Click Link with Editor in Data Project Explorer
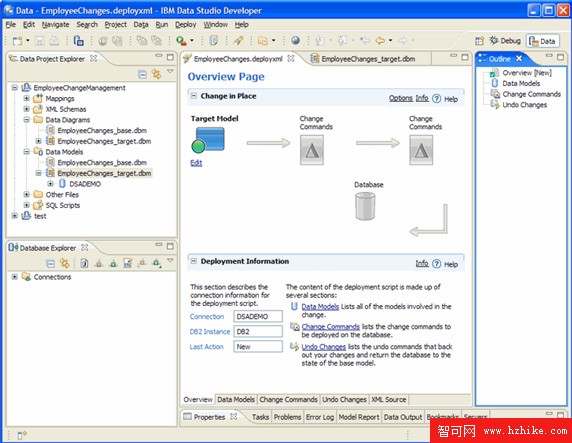Image resolution: width=572 pixels, height=443 pixels. 156,74
